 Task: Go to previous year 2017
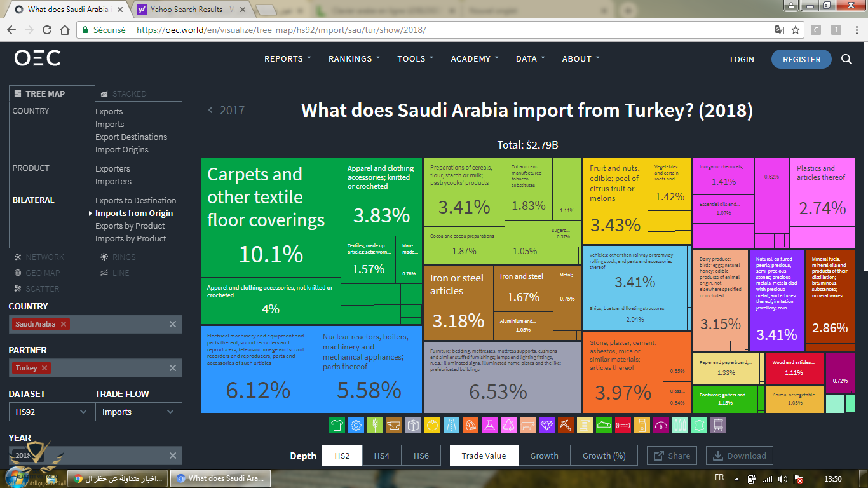[x=227, y=111]
